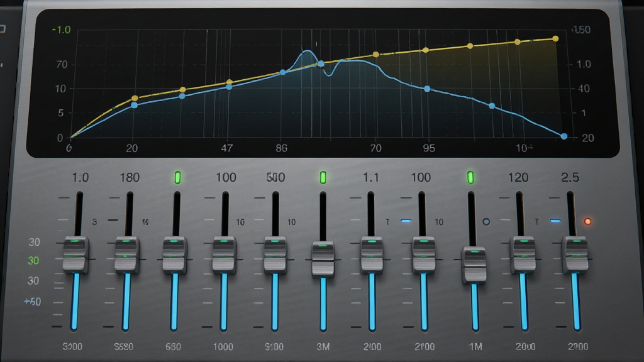This screenshot has height=362, width=644.
Task: Select the final yellow curve node at top right
Action: tap(555, 38)
